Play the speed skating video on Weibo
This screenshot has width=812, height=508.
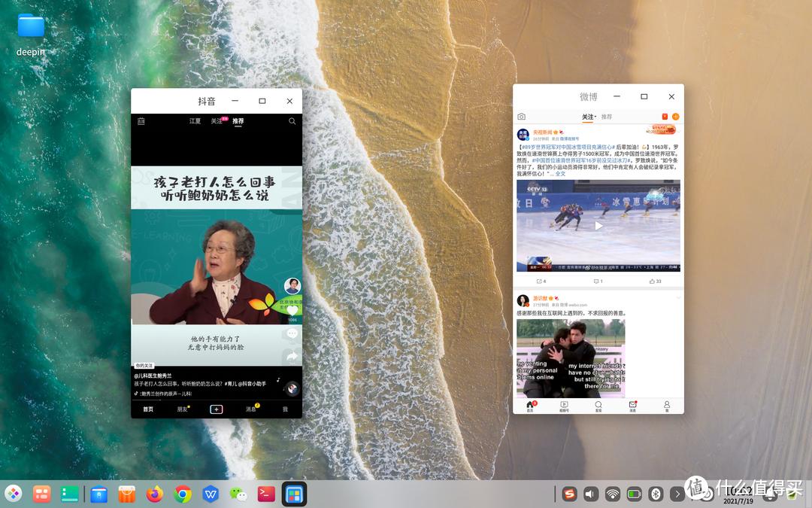point(598,226)
